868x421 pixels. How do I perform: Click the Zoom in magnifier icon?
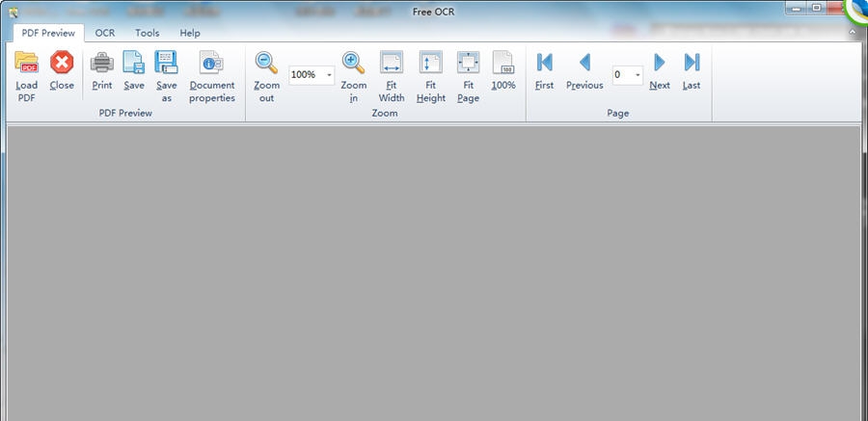pyautogui.click(x=353, y=62)
